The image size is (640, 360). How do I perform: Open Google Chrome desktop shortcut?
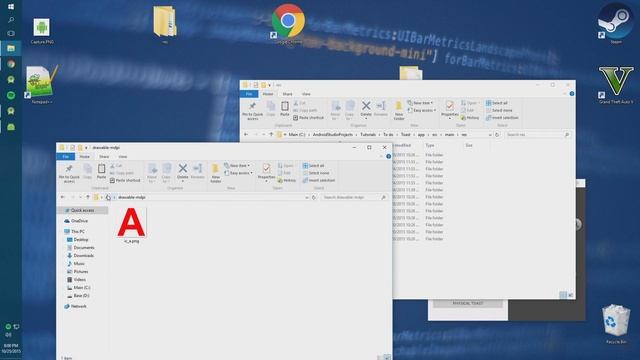[x=288, y=23]
